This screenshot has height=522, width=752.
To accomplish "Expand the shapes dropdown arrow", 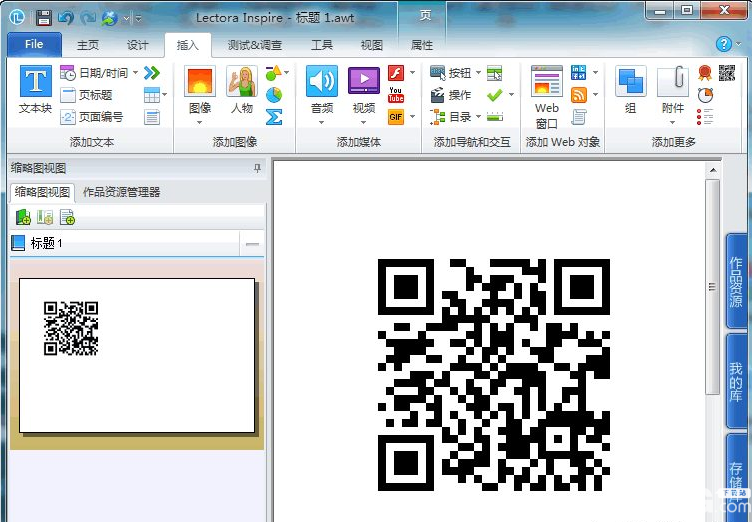I will (287, 72).
